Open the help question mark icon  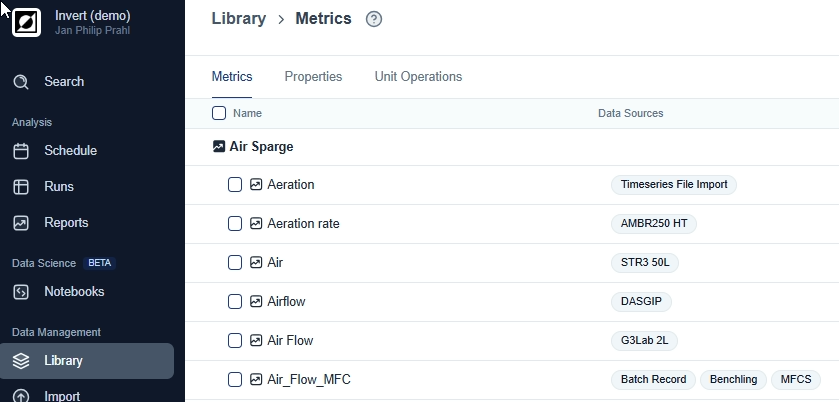(x=374, y=19)
